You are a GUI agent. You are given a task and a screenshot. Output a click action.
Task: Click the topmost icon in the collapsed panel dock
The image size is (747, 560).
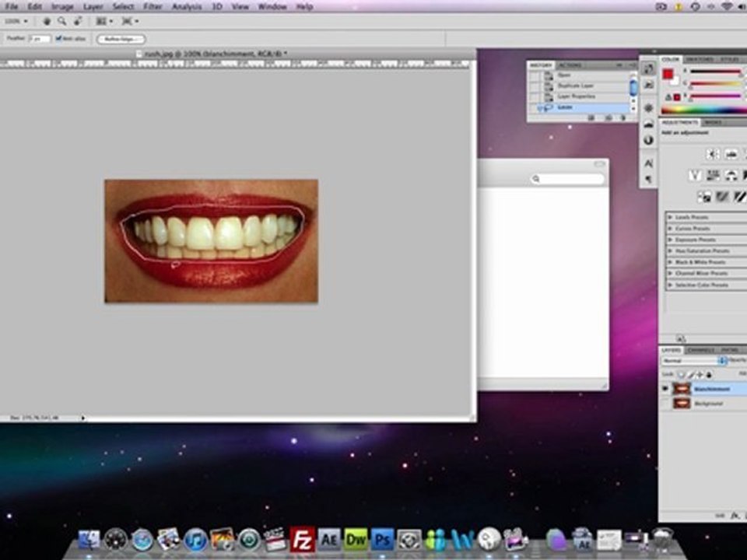click(648, 68)
